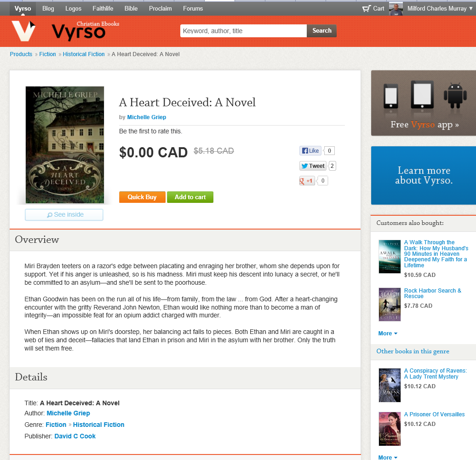This screenshot has width=476, height=460.
Task: Click the Quick Buy button
Action: point(142,197)
